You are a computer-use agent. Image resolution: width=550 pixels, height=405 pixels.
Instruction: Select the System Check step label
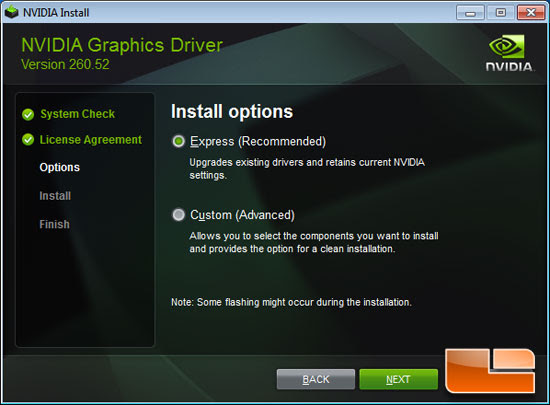[x=78, y=114]
